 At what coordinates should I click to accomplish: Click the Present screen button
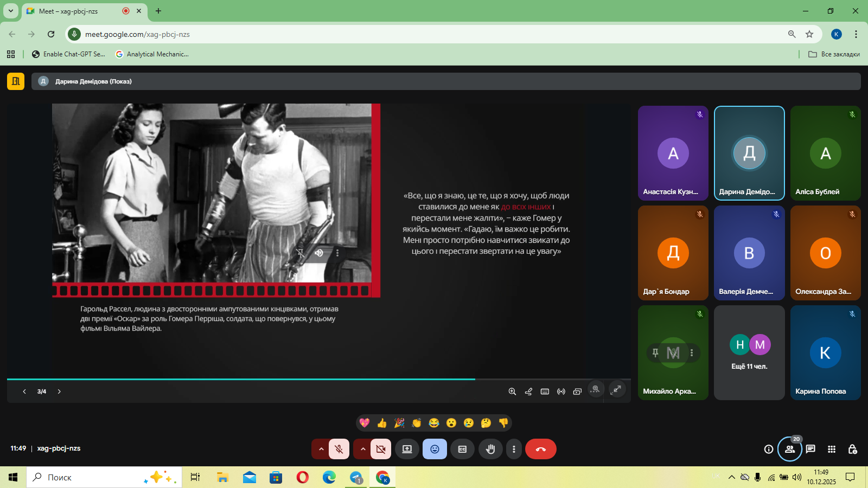point(407,449)
